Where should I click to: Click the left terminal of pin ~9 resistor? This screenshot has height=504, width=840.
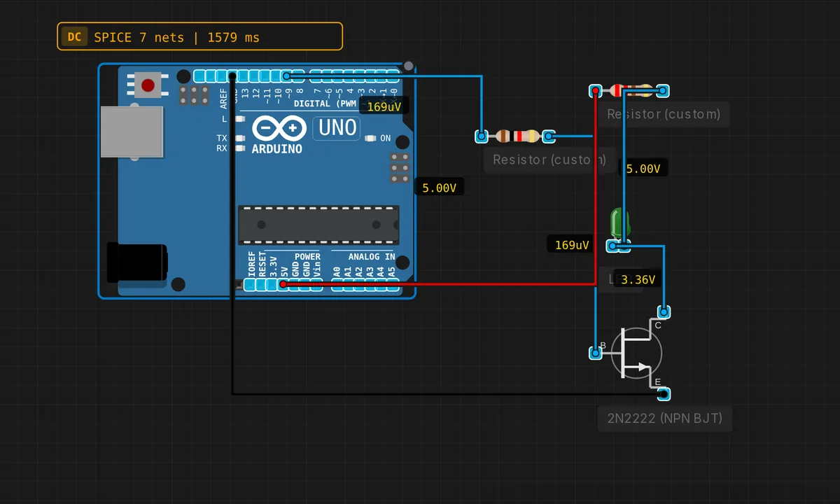(x=481, y=136)
